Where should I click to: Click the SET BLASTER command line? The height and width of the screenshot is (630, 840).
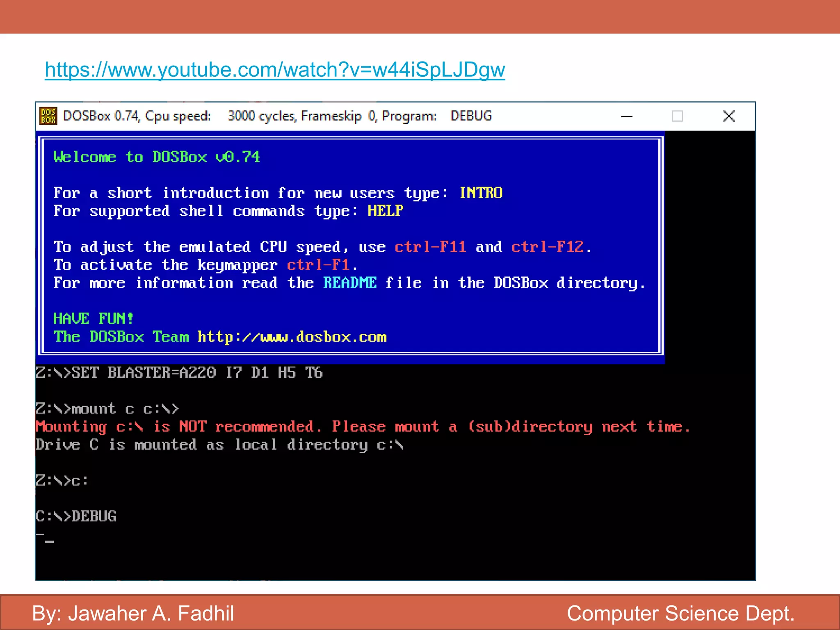179,373
